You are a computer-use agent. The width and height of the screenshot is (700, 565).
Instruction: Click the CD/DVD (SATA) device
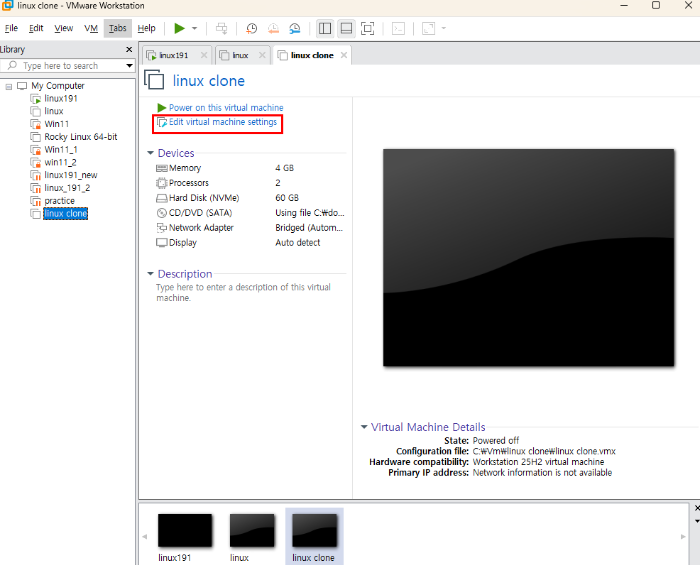pos(200,213)
